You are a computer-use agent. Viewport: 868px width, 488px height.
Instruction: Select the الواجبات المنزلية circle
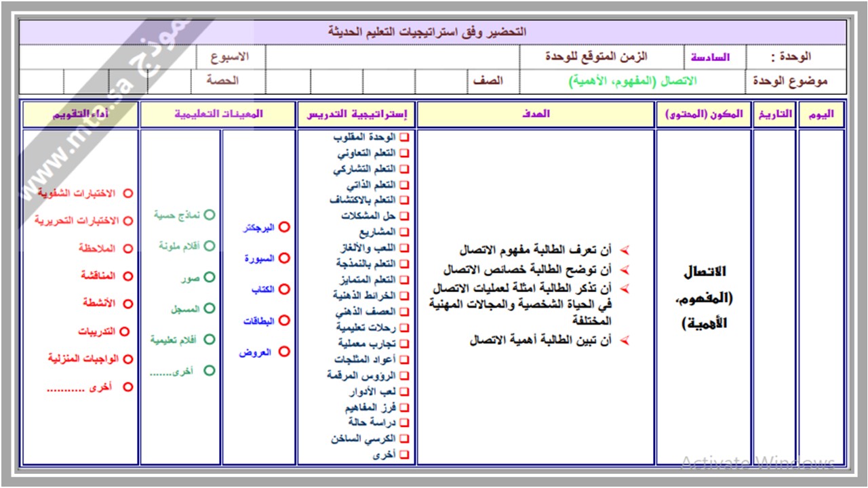coord(127,359)
